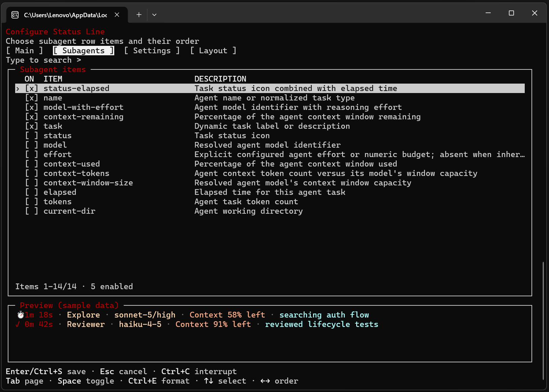Open the Layout tab
The height and width of the screenshot is (392, 549).
[x=213, y=51]
